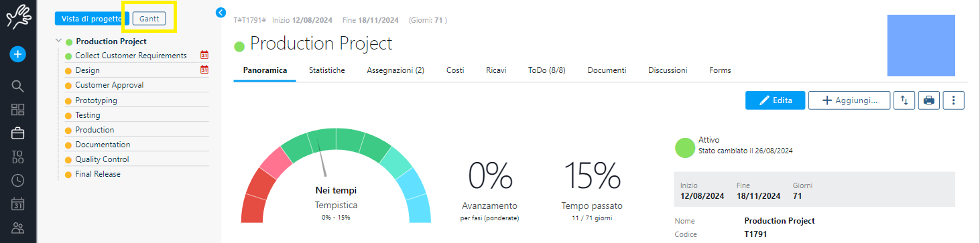
Task: Click the Codice value T1791
Action: click(755, 234)
